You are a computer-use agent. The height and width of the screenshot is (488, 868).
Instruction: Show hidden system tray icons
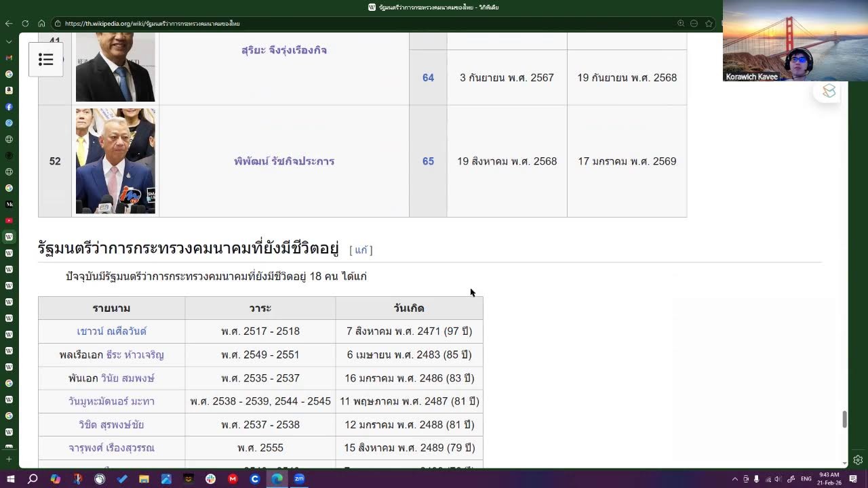pyautogui.click(x=735, y=479)
